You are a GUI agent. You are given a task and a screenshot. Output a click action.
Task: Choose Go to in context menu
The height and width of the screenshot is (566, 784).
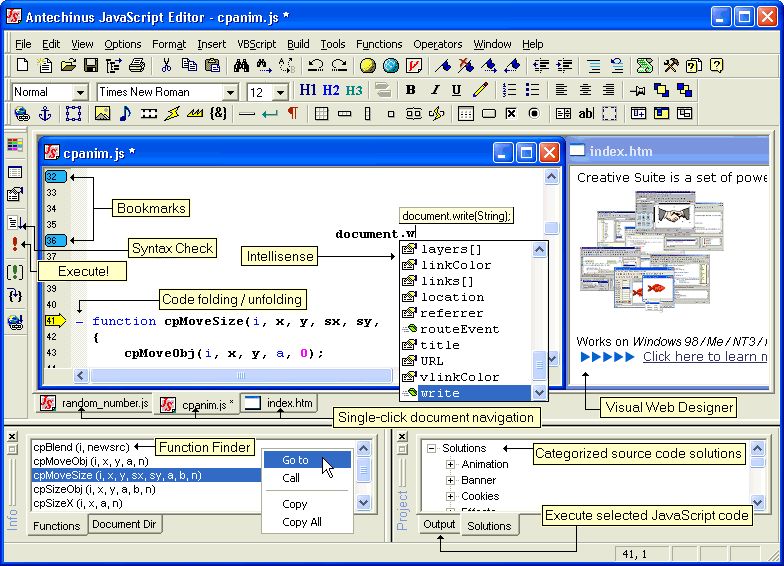[x=295, y=460]
